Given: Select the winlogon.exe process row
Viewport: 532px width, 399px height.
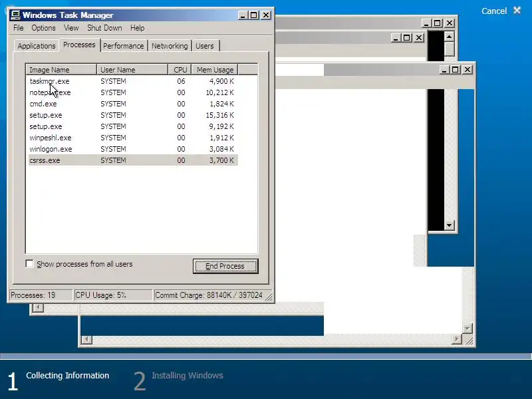Looking at the screenshot, I should click(133, 149).
